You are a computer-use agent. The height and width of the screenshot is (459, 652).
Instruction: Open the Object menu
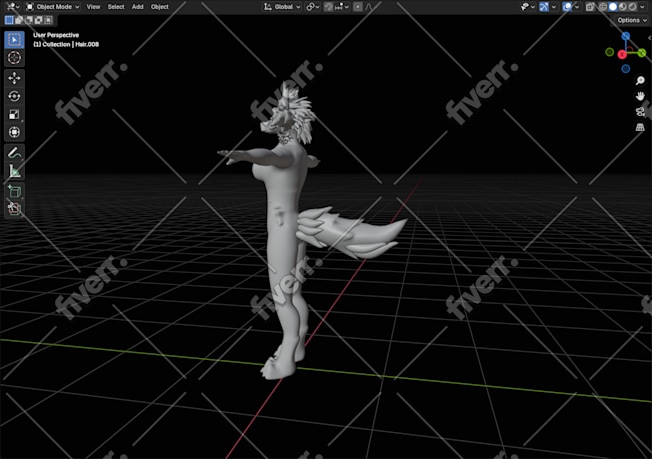pyautogui.click(x=160, y=7)
